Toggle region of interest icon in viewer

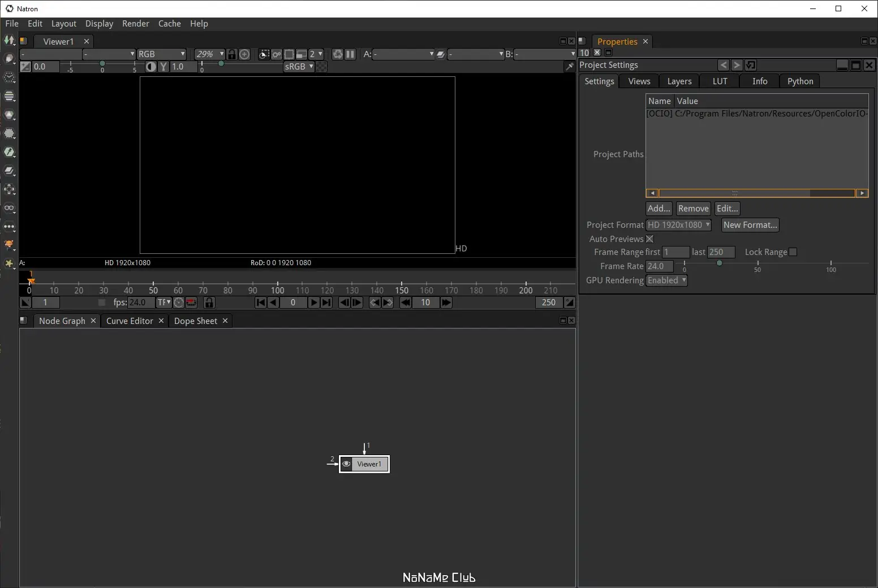pyautogui.click(x=289, y=54)
